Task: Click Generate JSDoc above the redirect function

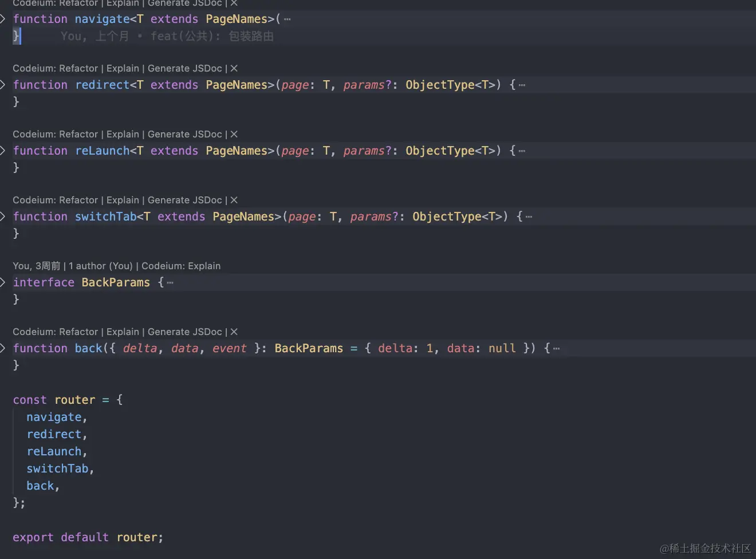Action: click(184, 68)
